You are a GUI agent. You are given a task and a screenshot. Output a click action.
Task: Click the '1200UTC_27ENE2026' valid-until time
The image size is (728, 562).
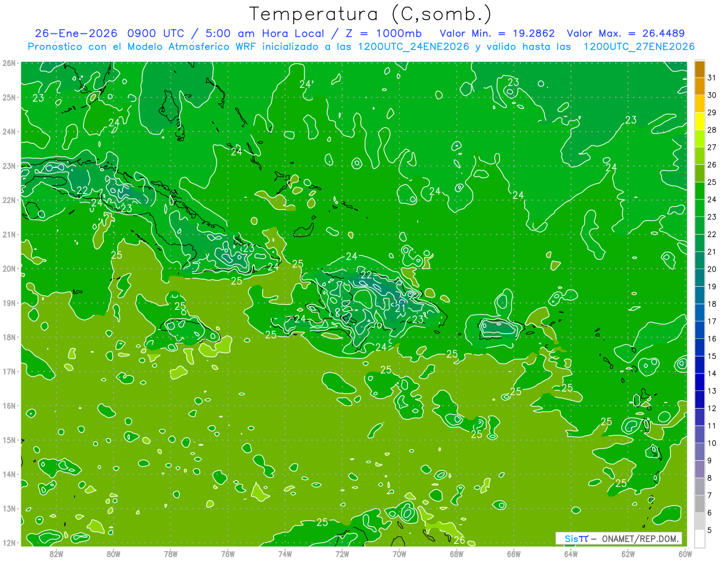click(x=639, y=47)
